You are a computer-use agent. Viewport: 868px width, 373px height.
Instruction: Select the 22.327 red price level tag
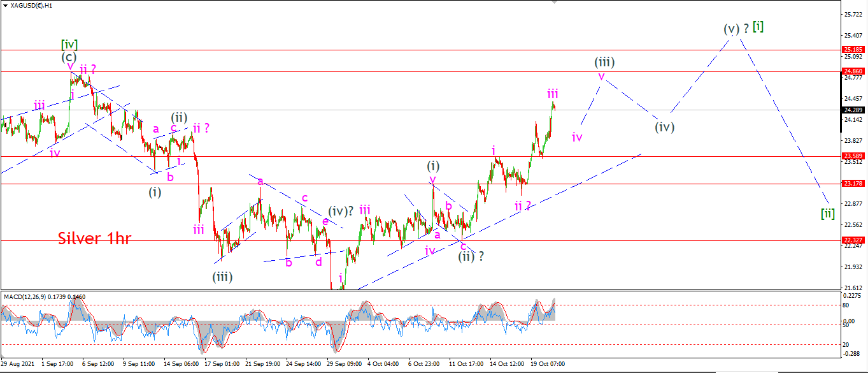click(x=853, y=240)
